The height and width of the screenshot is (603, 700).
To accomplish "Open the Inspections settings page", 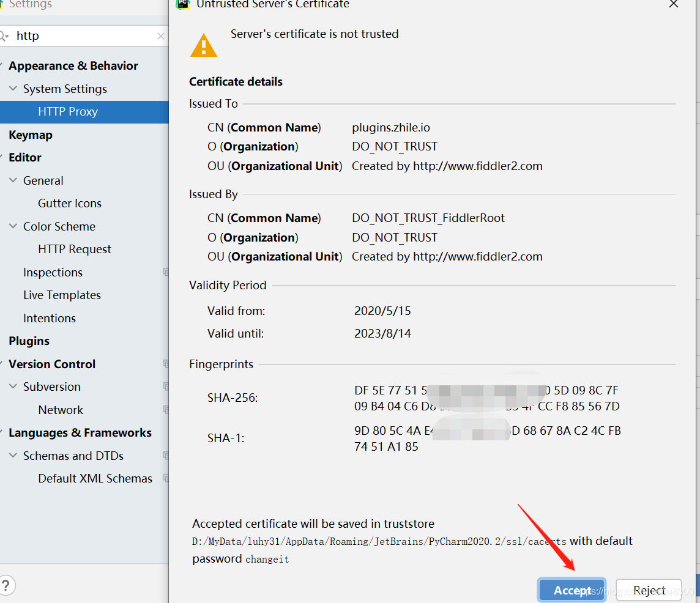I will coord(53,272).
